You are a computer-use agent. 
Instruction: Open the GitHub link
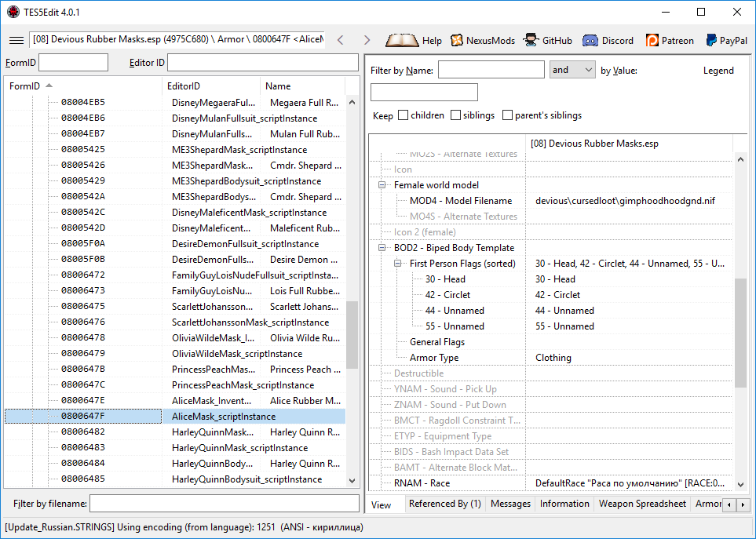click(548, 41)
